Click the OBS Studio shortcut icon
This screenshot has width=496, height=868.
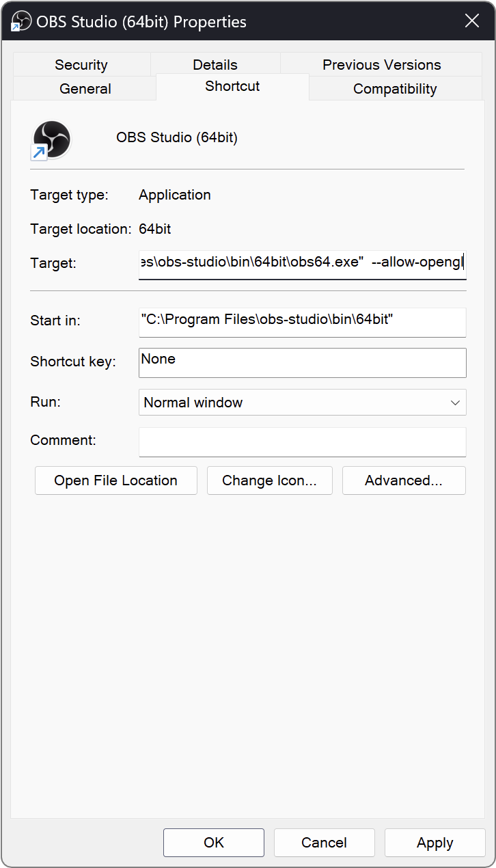click(x=51, y=139)
